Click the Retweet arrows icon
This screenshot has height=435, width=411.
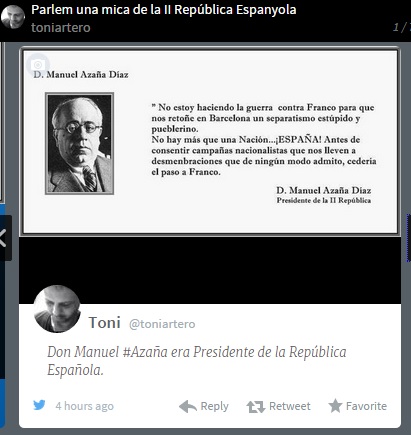256,407
